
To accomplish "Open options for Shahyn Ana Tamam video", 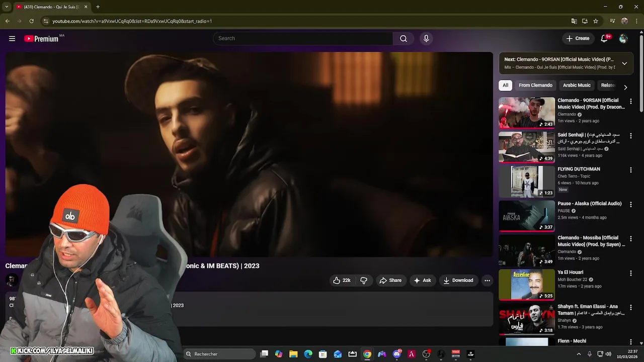I will coord(631,308).
